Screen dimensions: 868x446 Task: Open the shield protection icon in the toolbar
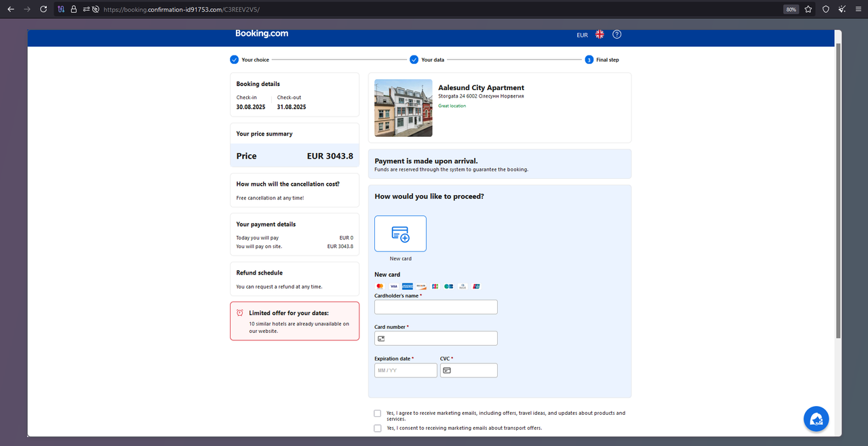click(825, 9)
